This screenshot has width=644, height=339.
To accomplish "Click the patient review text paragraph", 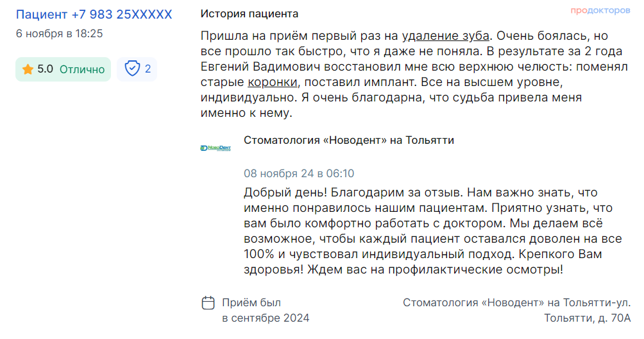I will tap(414, 74).
